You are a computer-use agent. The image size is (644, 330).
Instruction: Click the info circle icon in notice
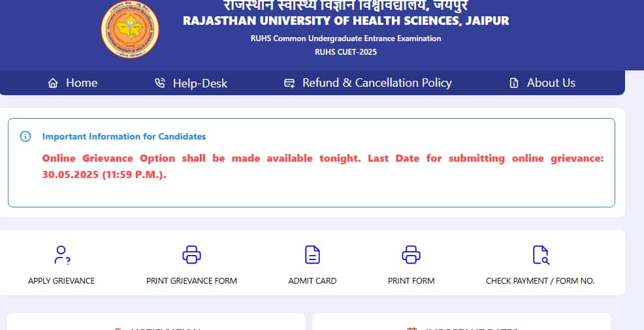click(x=25, y=136)
